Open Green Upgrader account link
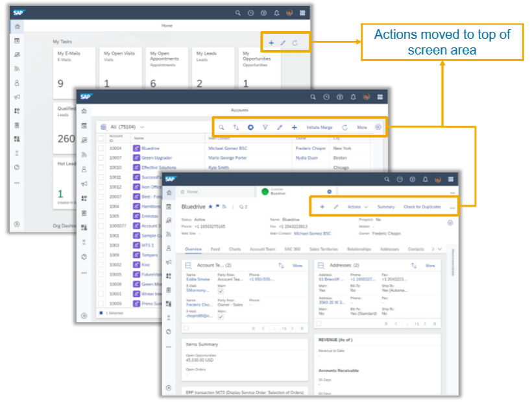 point(157,158)
